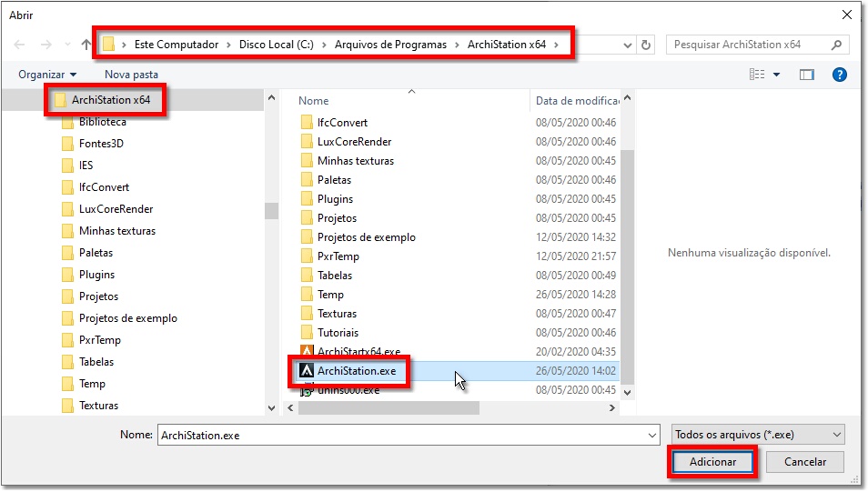Click the date 26/05/2020 14:02
The height and width of the screenshot is (492, 868).
[576, 371]
